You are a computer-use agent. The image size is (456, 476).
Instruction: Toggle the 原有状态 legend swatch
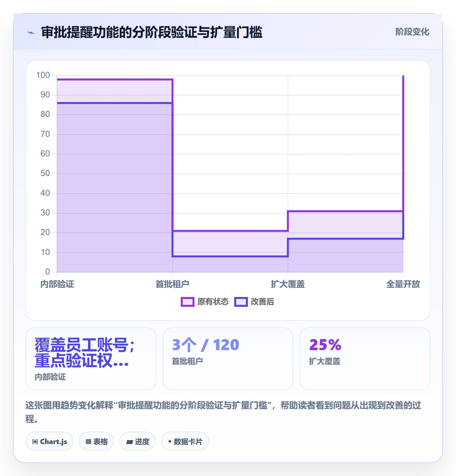pos(187,302)
